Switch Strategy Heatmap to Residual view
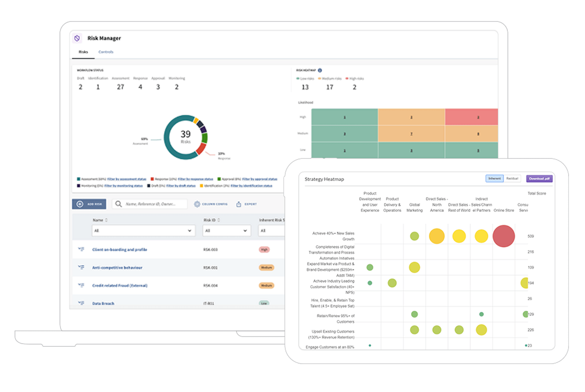 [x=512, y=178]
